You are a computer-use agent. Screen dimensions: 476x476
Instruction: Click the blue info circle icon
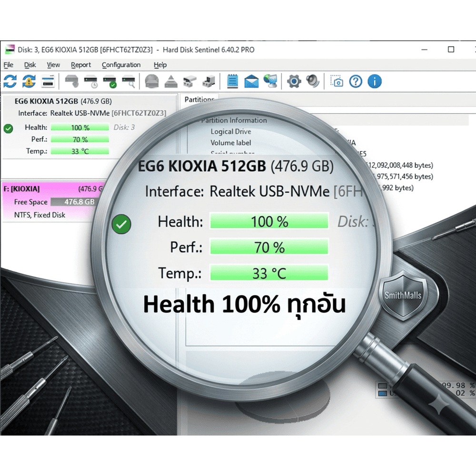pyautogui.click(x=375, y=81)
